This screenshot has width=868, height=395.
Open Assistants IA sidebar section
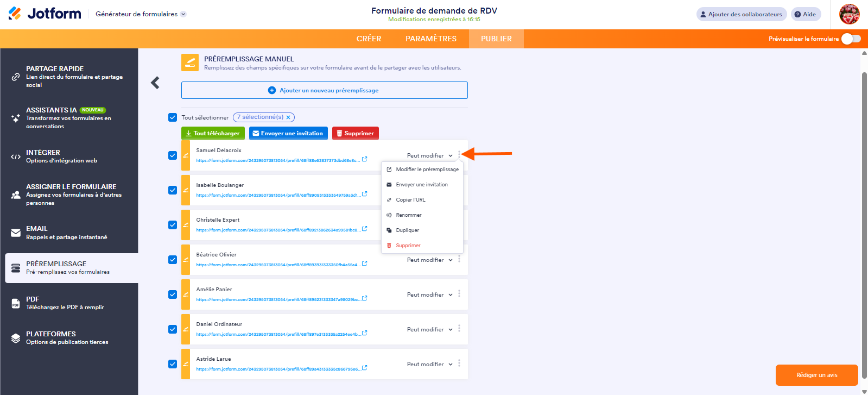point(69,118)
